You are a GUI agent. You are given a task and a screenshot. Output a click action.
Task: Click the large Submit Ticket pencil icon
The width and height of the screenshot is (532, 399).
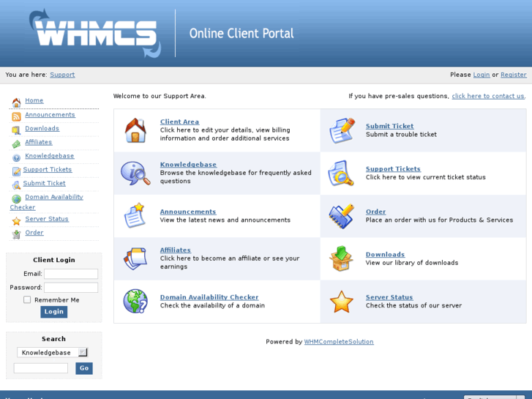(x=342, y=130)
